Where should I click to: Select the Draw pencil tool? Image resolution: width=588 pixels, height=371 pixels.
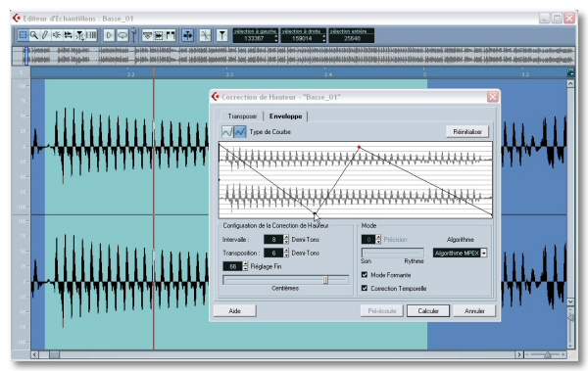click(x=45, y=35)
